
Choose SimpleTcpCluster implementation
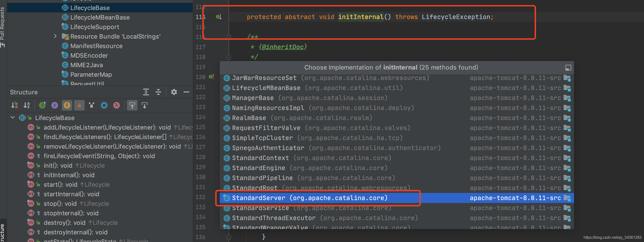(x=396, y=138)
